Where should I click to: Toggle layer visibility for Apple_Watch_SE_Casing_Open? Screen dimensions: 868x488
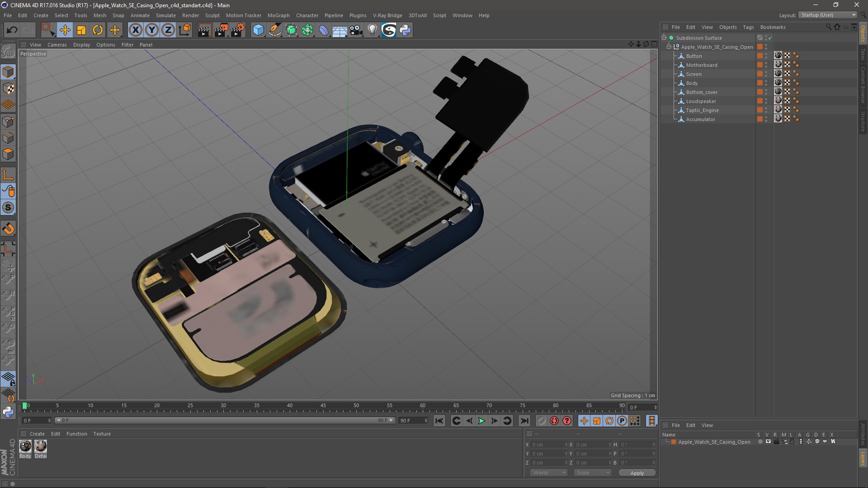tap(768, 442)
